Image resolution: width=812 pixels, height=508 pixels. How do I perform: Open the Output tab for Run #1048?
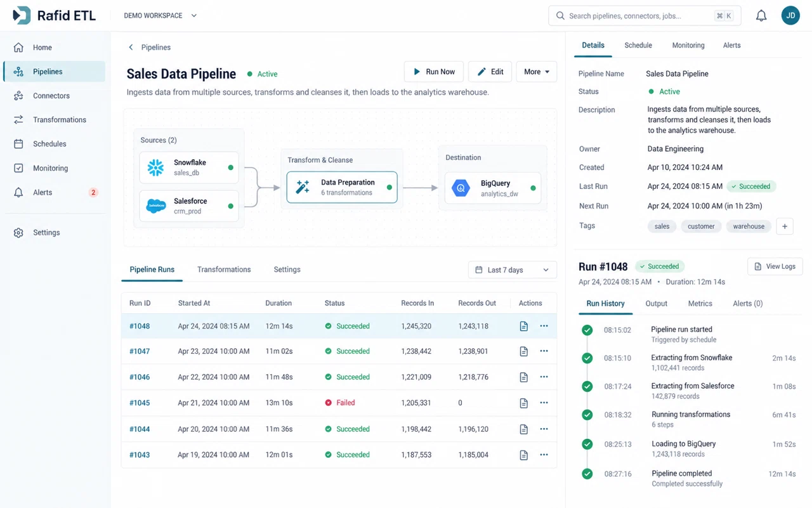pyautogui.click(x=657, y=304)
